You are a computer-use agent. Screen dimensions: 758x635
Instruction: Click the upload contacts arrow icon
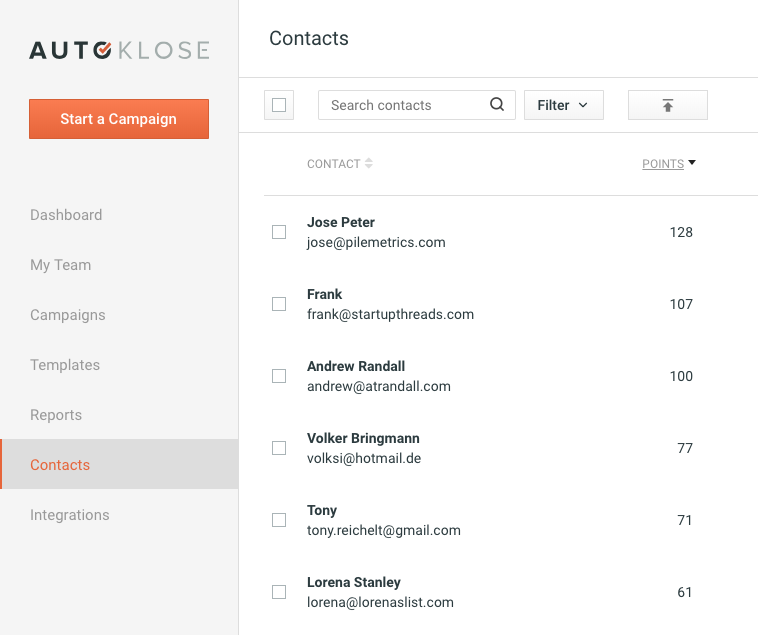[x=668, y=105]
